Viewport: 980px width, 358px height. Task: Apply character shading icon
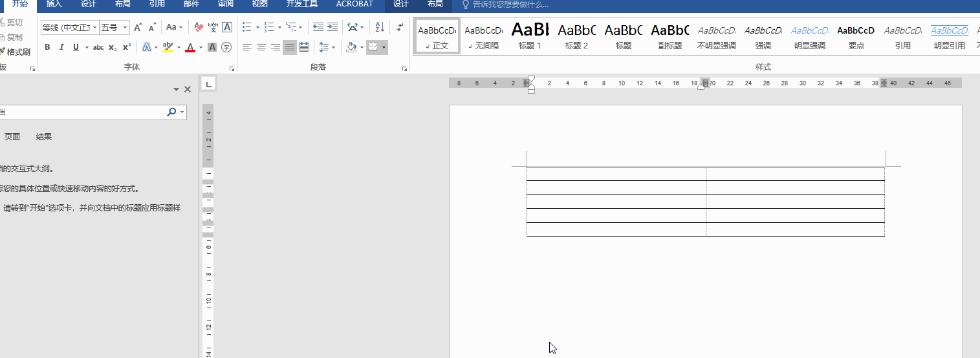point(212,47)
